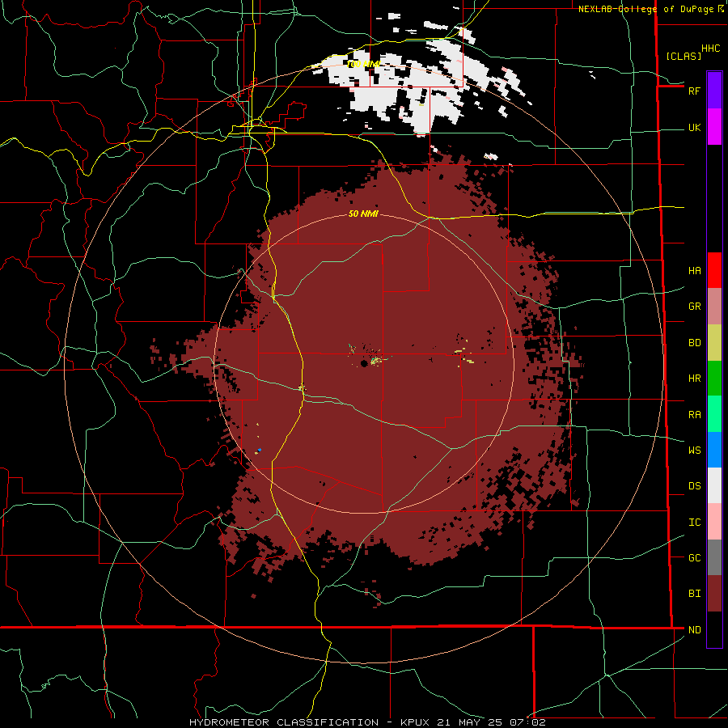Click the RF purple legend swatch
Image resolution: width=728 pixels, height=728 pixels.
[x=714, y=91]
